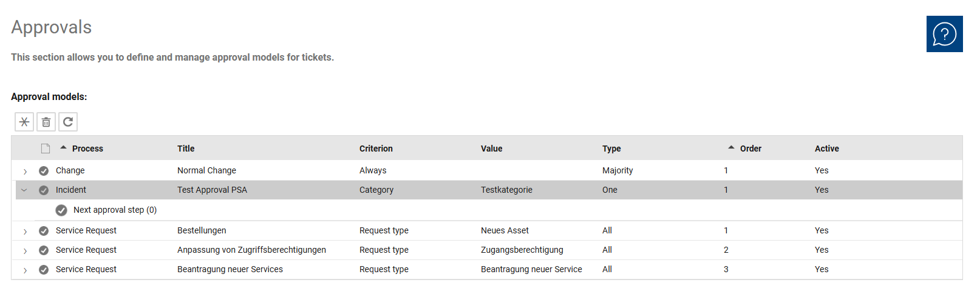The image size is (980, 294).
Task: Click the Test Approval PSA title cell
Action: 212,190
